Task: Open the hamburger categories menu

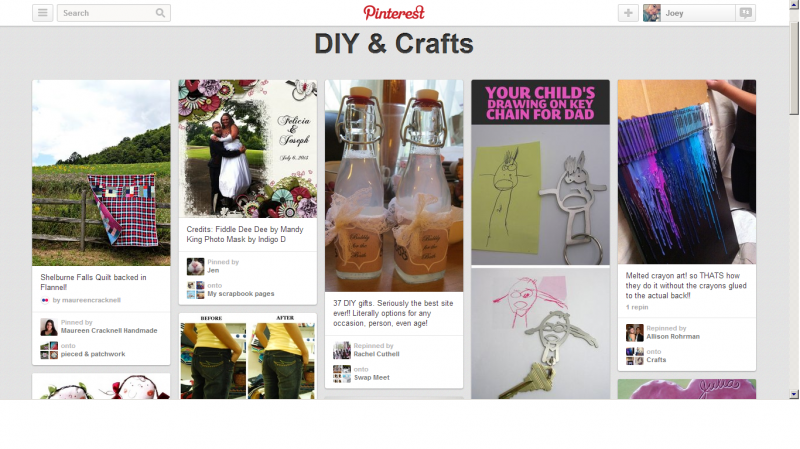Action: tap(42, 13)
